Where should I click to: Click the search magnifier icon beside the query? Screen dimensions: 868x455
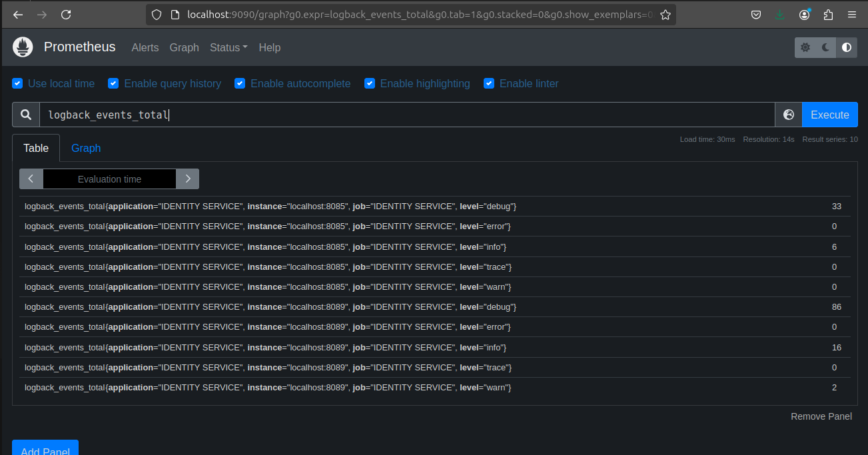26,115
